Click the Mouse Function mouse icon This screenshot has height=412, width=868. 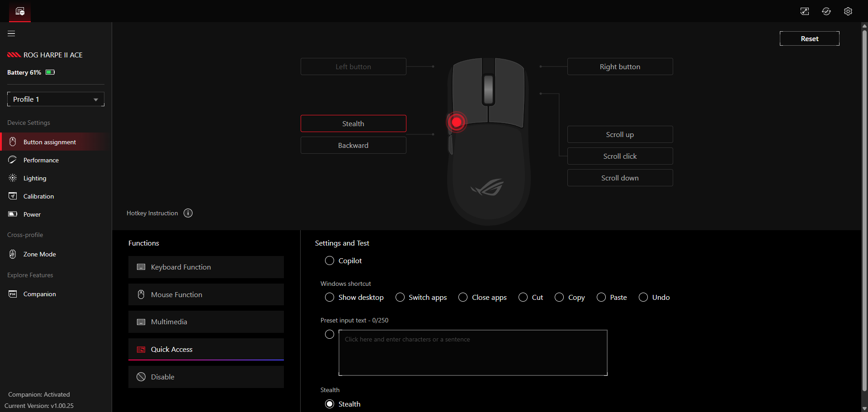coord(141,294)
